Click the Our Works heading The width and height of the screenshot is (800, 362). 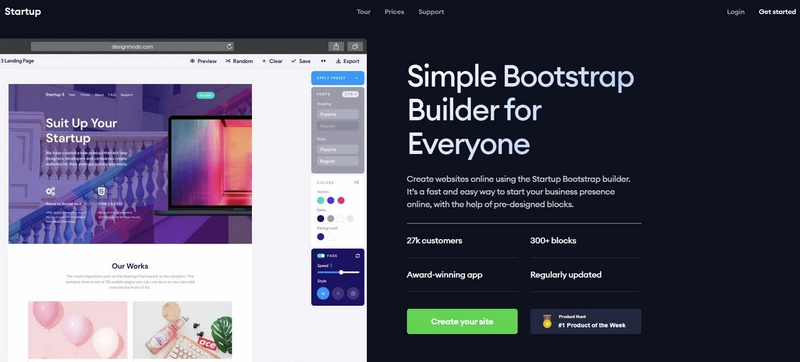(130, 266)
